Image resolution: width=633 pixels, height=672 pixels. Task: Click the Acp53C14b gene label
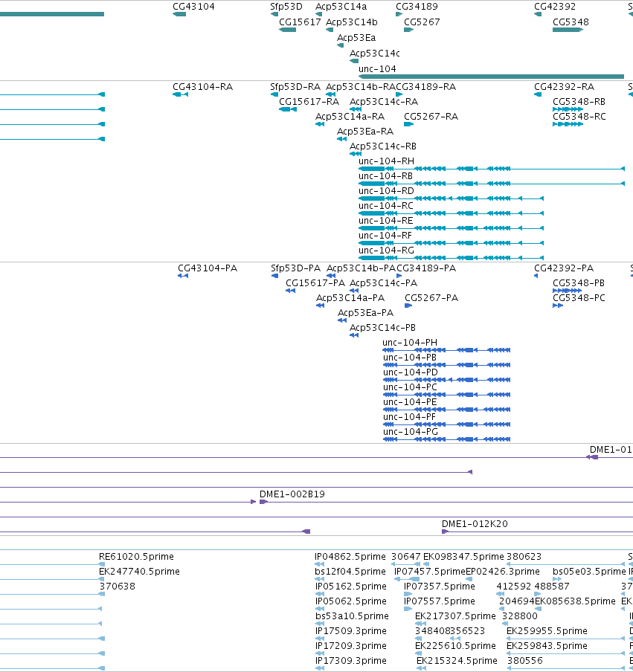point(352,22)
